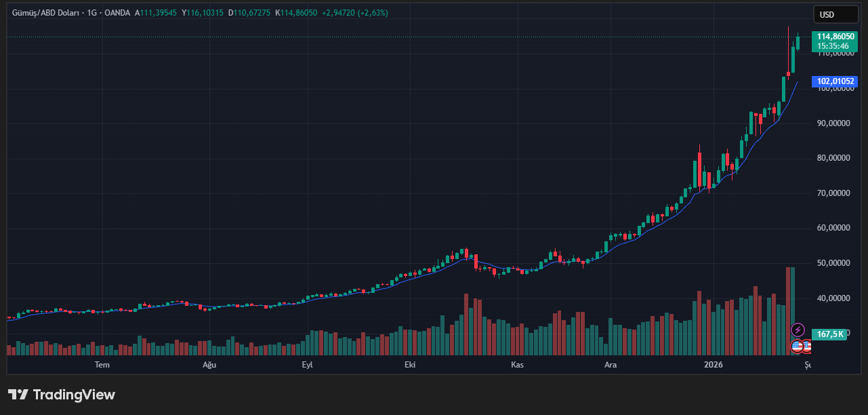Click the Gümüş/ABD Doları symbol title
The image size is (868, 415).
point(43,13)
